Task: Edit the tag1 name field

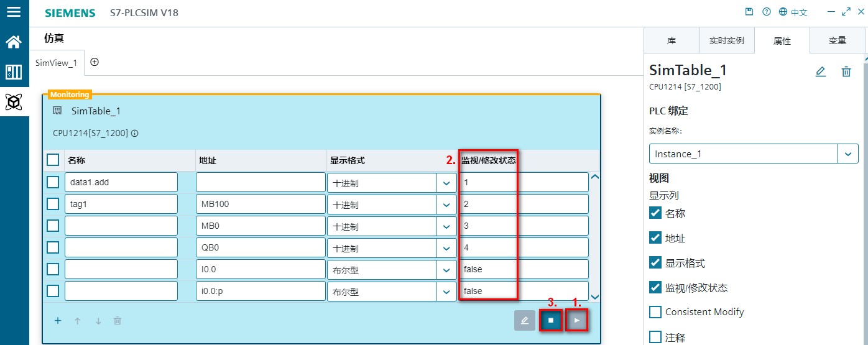Action: click(x=121, y=205)
